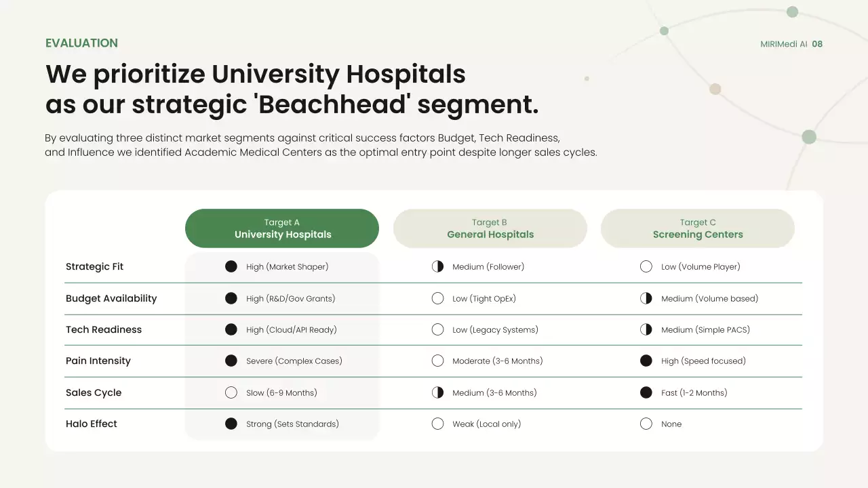Click the empty circle beside Low (Volume Player)
The height and width of the screenshot is (488, 868).
click(646, 266)
